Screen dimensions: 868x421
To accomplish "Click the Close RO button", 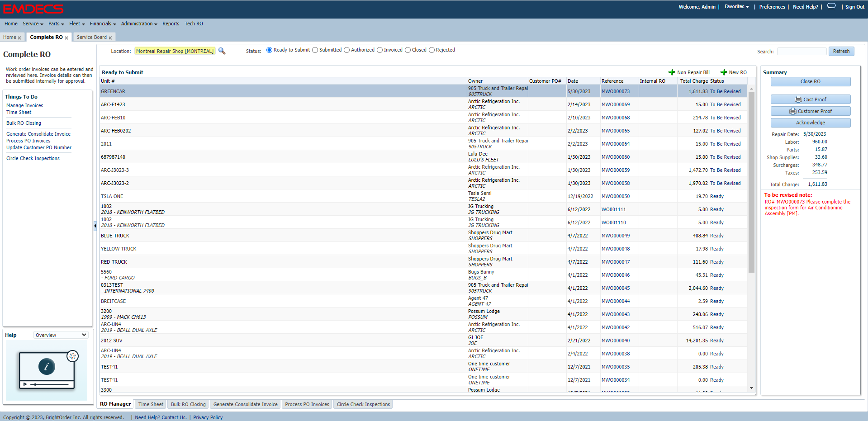I will pyautogui.click(x=811, y=81).
